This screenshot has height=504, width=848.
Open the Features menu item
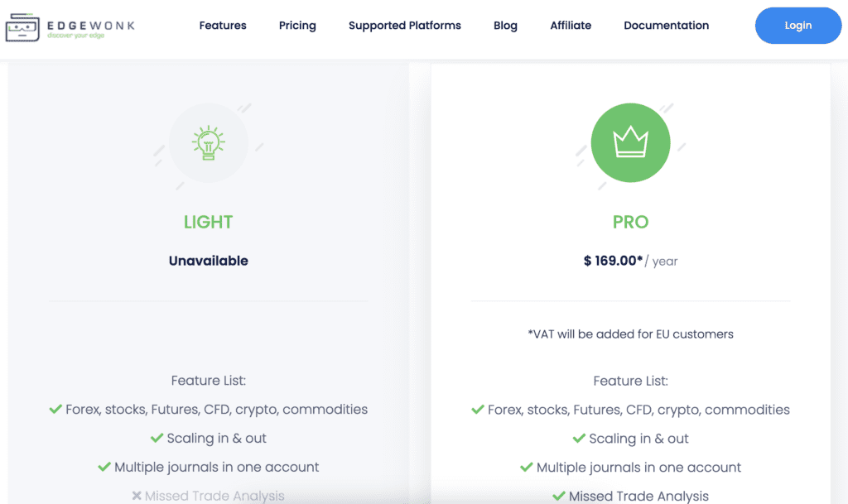[x=223, y=26]
